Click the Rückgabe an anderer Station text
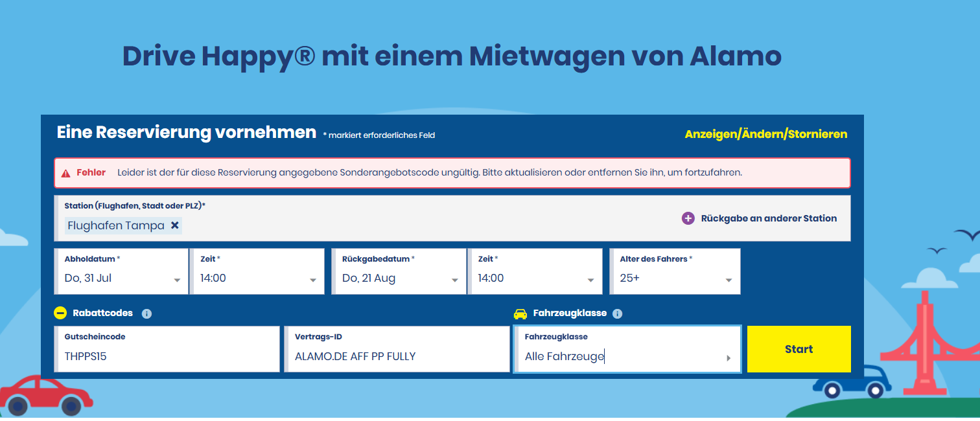 click(x=769, y=219)
